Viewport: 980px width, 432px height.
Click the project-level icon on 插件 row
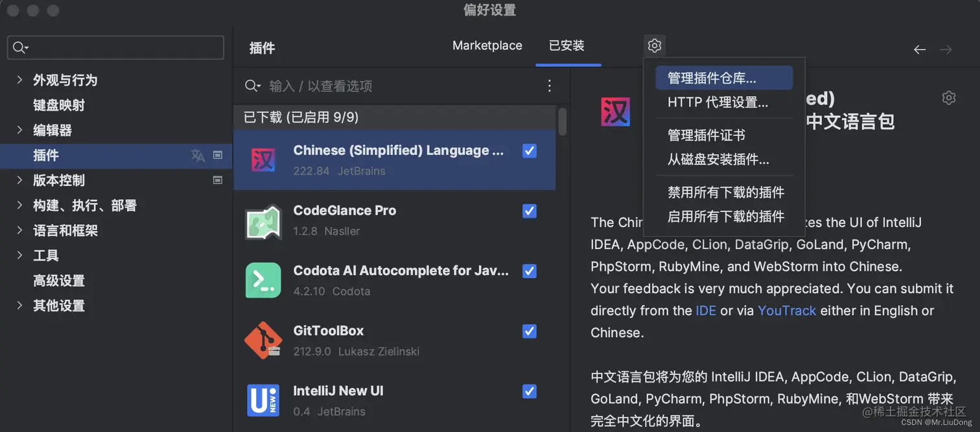coord(218,155)
